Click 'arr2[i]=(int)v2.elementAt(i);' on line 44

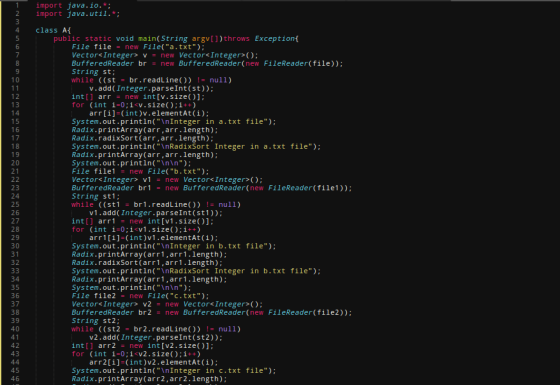154,362
